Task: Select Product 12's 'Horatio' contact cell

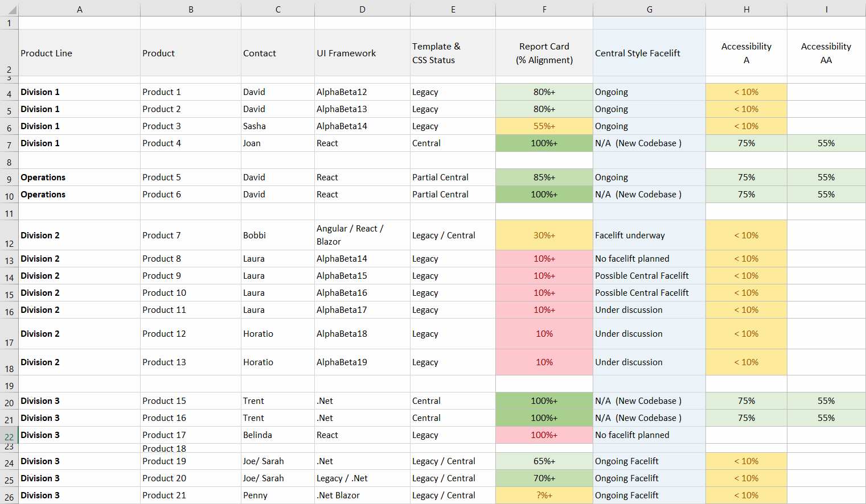Action: [278, 334]
